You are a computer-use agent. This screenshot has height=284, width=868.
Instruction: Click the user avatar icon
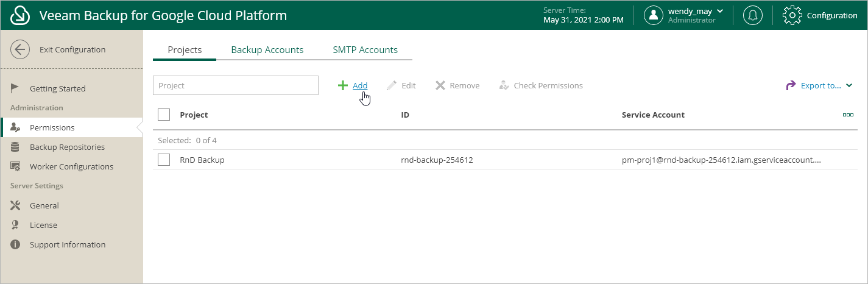point(654,15)
